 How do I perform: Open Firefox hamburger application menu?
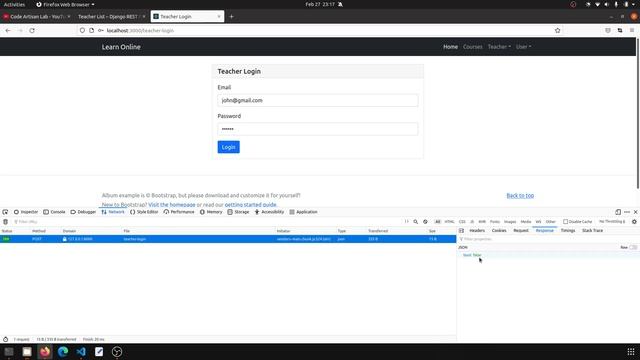[x=632, y=31]
